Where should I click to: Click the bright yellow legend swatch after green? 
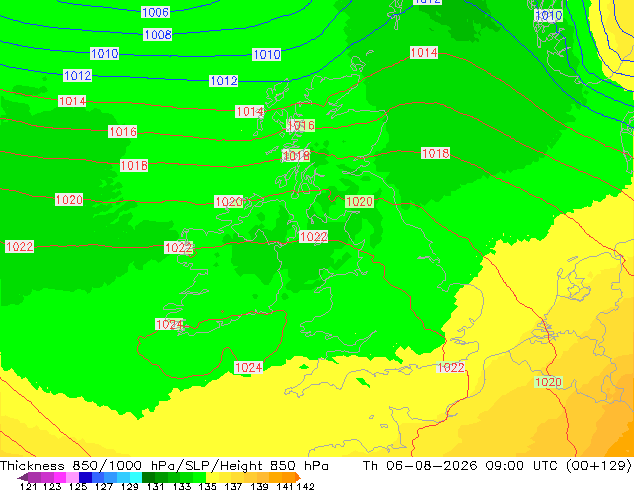212,477
